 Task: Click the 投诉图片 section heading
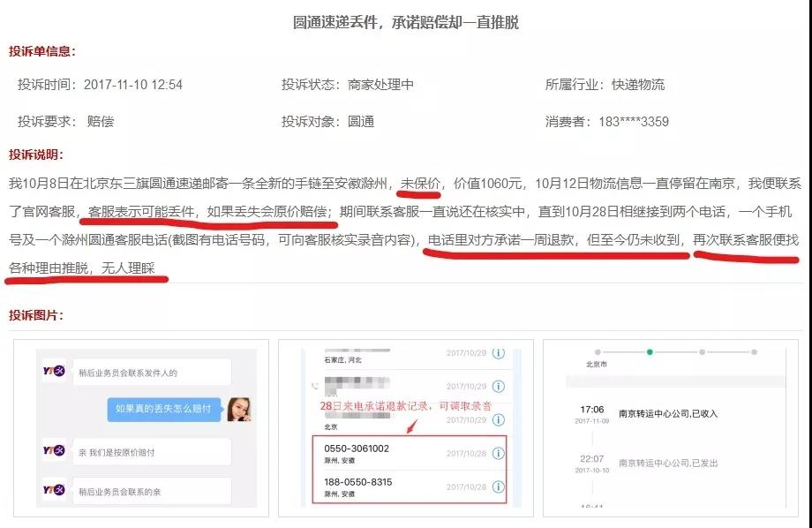(35, 315)
